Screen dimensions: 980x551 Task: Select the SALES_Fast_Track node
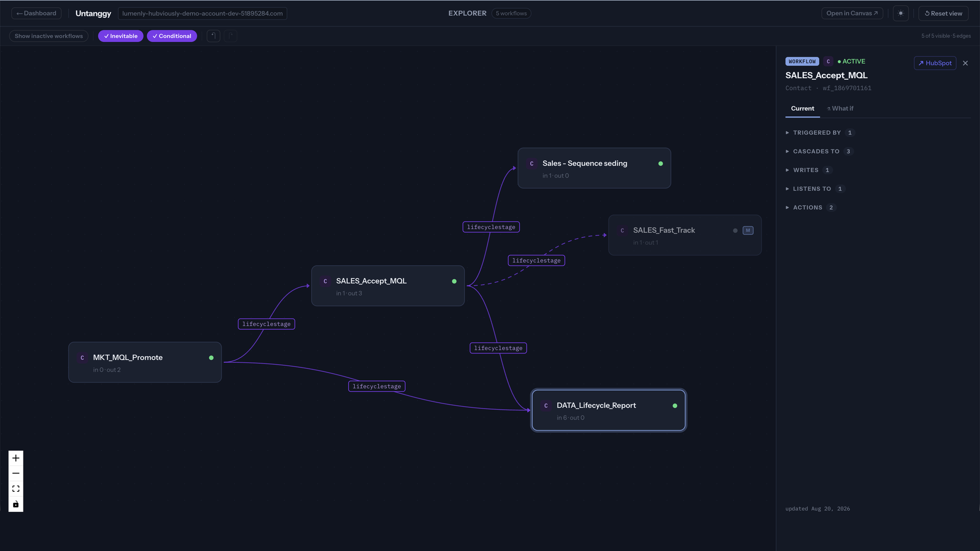pos(685,235)
